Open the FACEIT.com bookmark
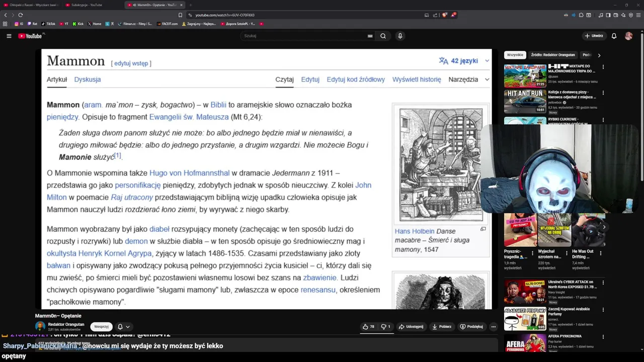The width and height of the screenshot is (644, 362). pos(167,24)
